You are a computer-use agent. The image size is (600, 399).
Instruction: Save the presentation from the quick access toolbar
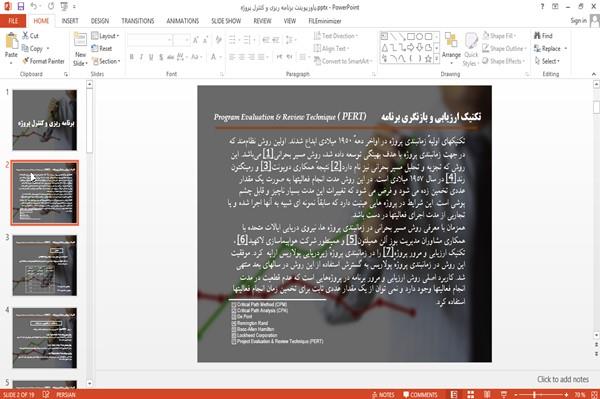click(x=21, y=7)
